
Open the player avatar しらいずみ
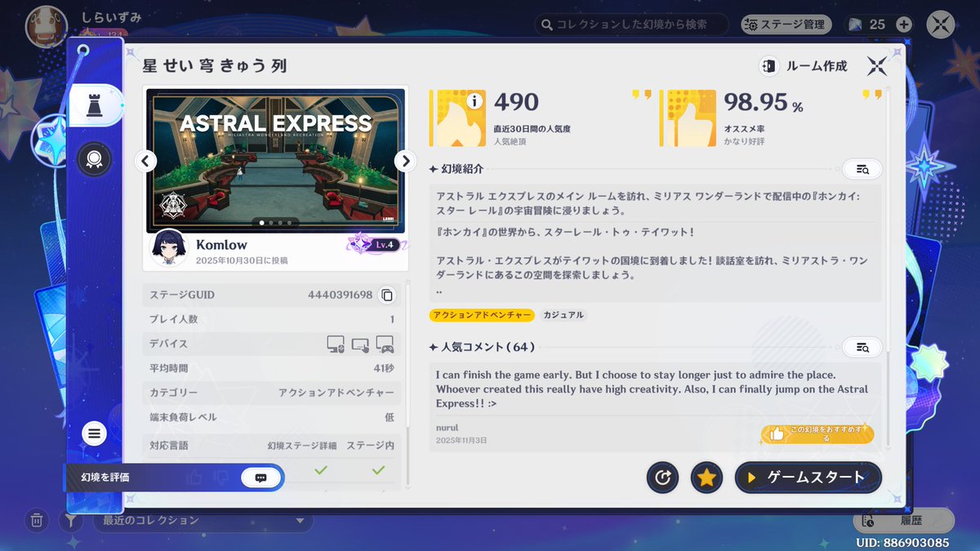tap(45, 26)
